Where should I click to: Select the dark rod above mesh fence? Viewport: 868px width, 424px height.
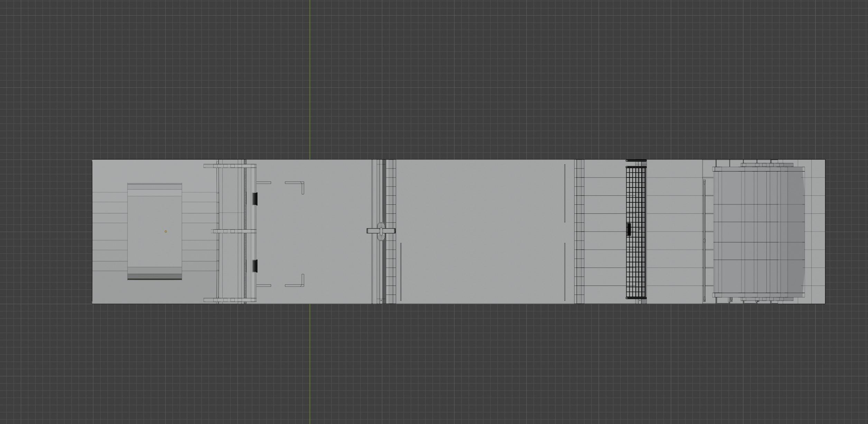pyautogui.click(x=636, y=161)
